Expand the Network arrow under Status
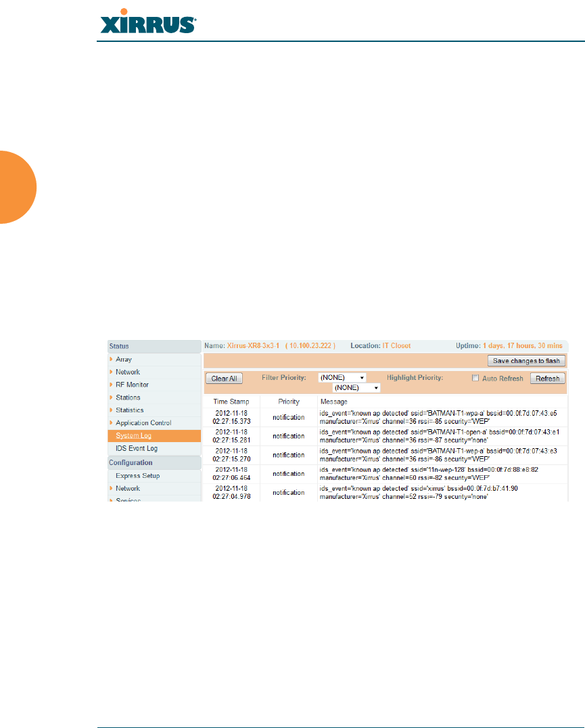Screen dimensions: 585x728 (111, 372)
